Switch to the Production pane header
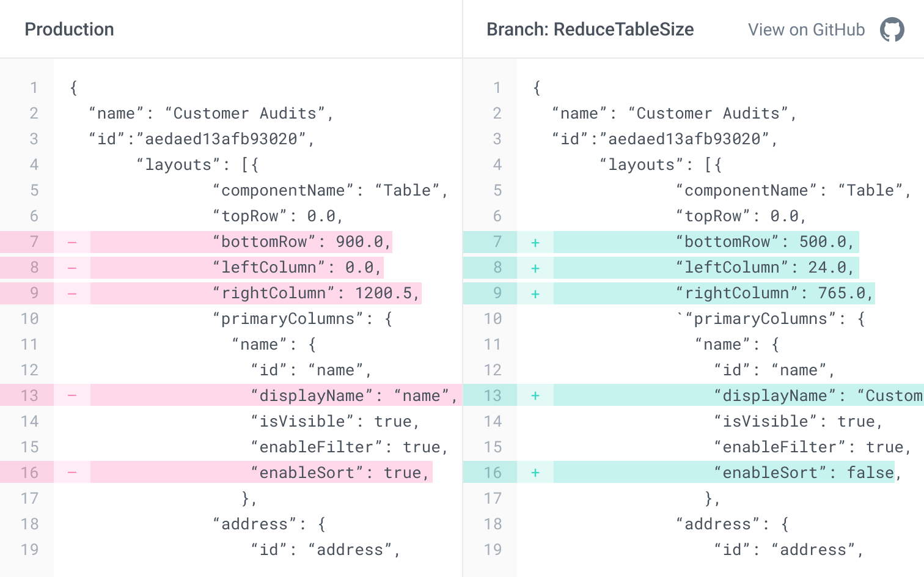Viewport: 924px width, 577px height. (69, 29)
